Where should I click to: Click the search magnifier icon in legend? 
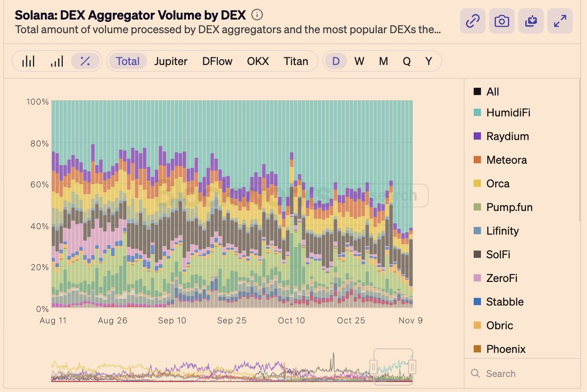[x=475, y=373]
